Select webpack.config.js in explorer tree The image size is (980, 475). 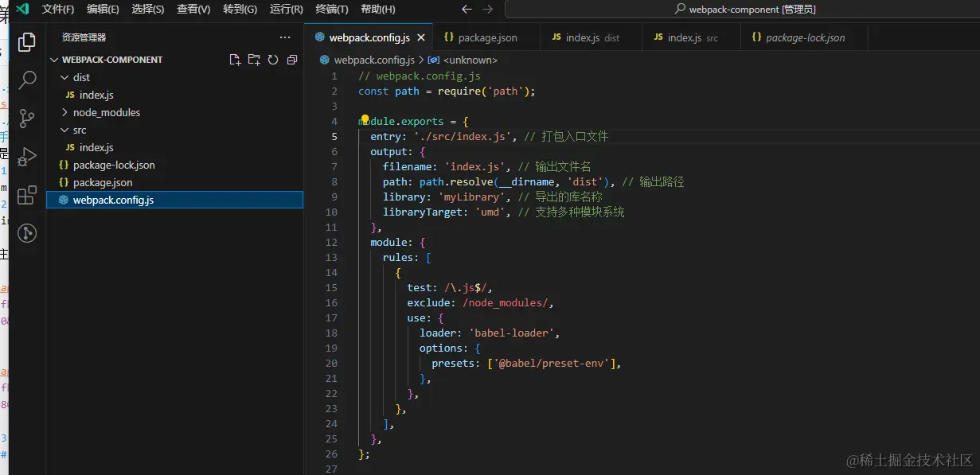click(x=174, y=200)
